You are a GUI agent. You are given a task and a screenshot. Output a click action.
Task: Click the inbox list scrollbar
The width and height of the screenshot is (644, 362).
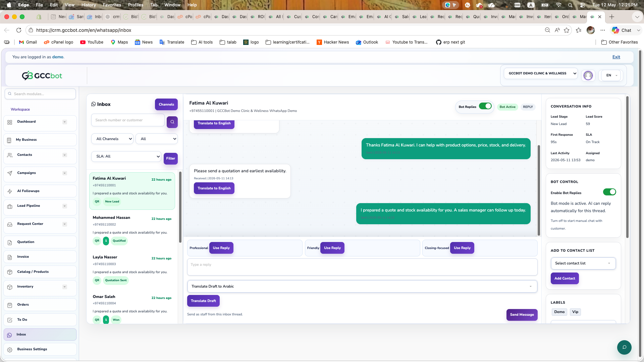180,207
